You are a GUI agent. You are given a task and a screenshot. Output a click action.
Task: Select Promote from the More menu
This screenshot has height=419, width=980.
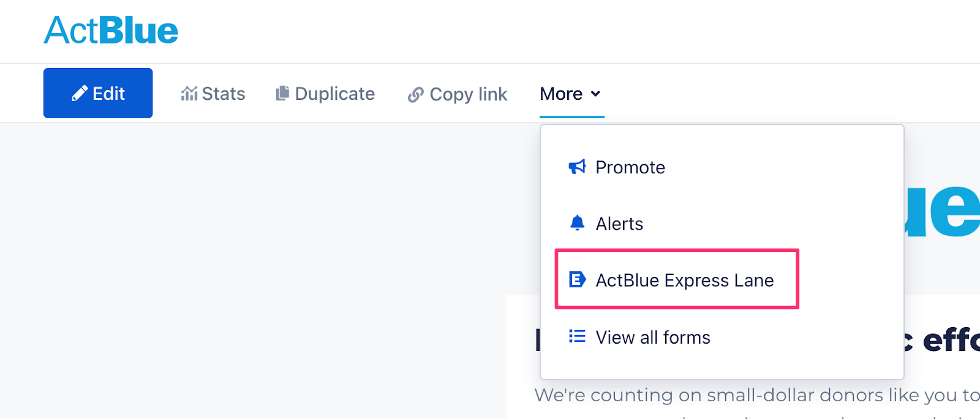click(x=630, y=167)
